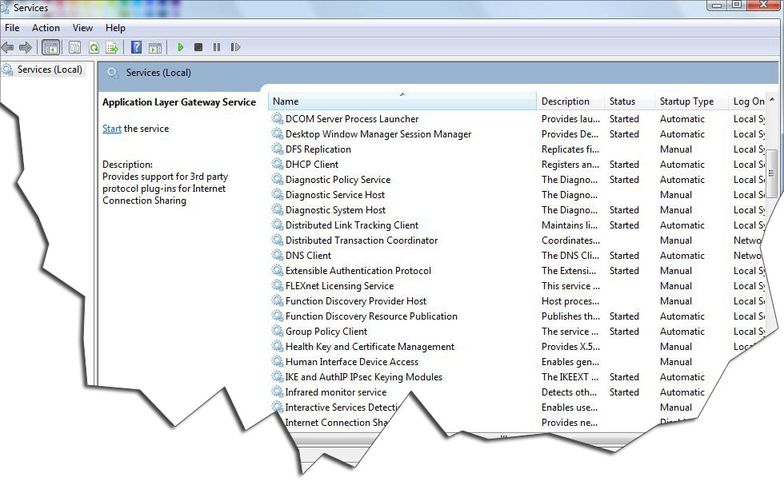Image resolution: width=784 pixels, height=485 pixels.
Task: Select Services (Local) in console tree
Action: pyautogui.click(x=49, y=70)
